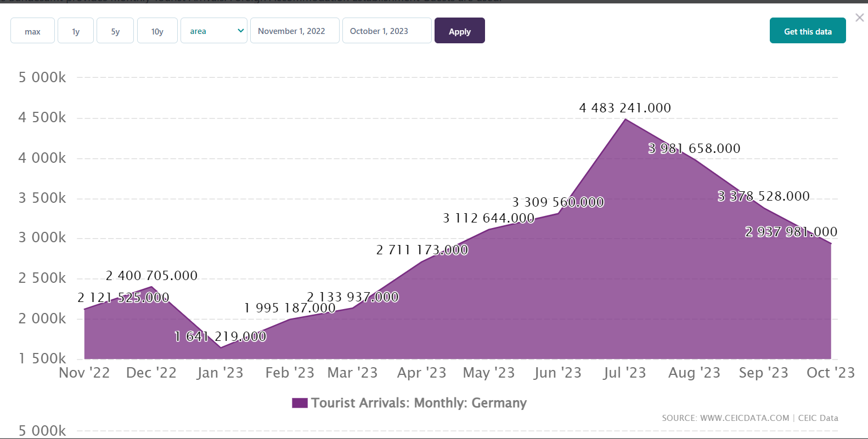Select the 10y time range

tap(157, 31)
